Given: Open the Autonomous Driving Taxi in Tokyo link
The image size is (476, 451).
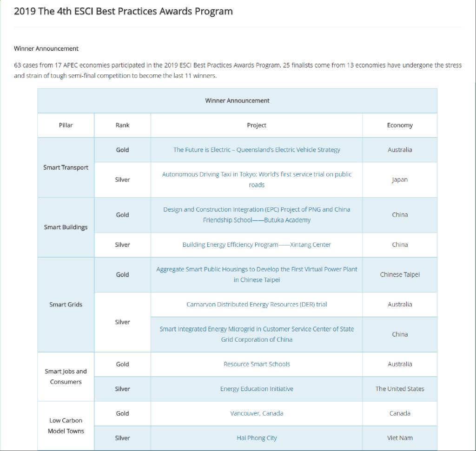Looking at the screenshot, I should [x=257, y=175].
